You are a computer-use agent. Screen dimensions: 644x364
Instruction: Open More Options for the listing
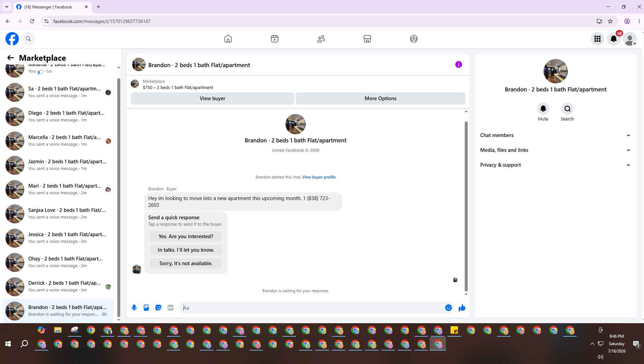click(380, 99)
